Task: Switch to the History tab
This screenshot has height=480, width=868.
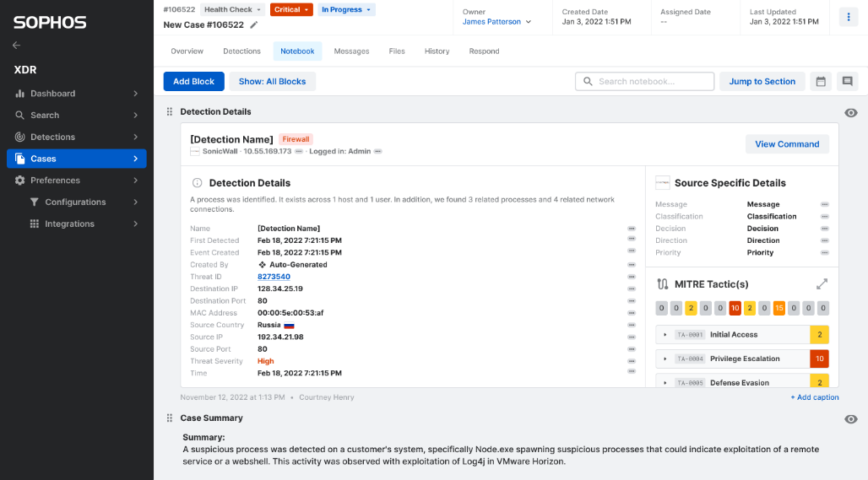Action: click(x=437, y=51)
